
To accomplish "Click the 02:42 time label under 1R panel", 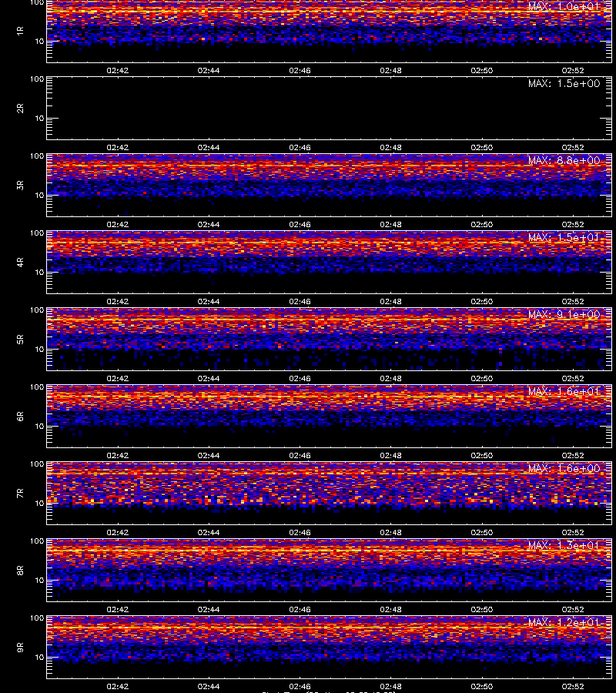I will [118, 70].
